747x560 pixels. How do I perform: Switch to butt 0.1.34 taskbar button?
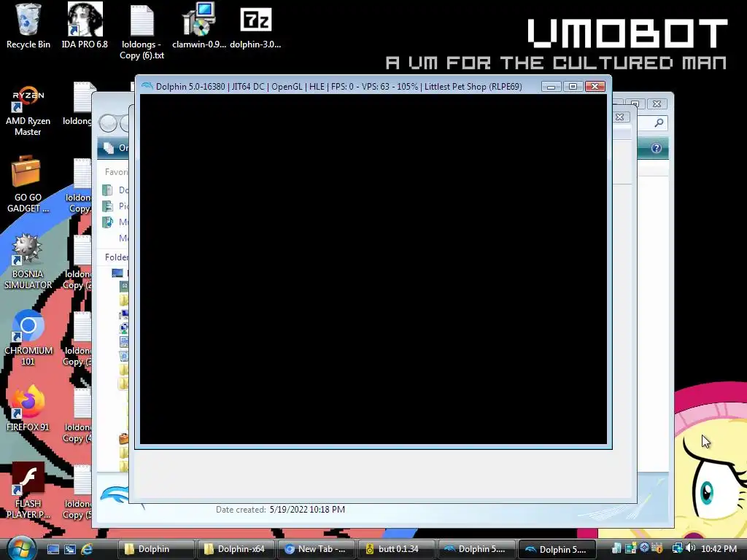(396, 549)
